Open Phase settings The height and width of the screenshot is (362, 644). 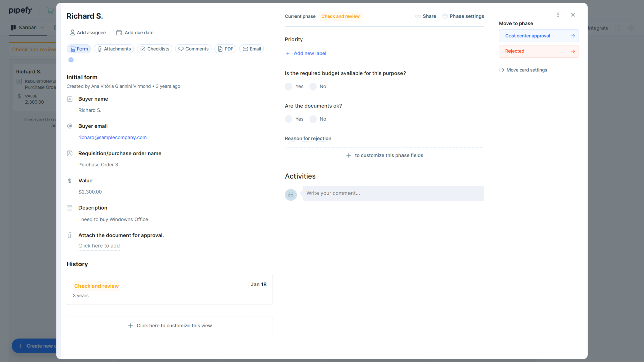click(x=463, y=16)
